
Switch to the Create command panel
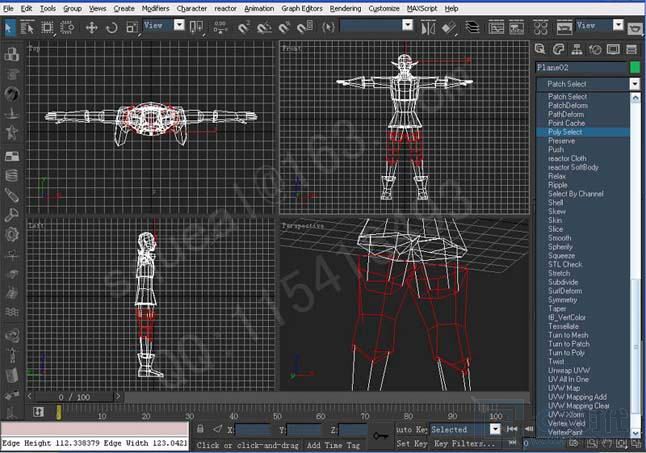click(x=540, y=49)
